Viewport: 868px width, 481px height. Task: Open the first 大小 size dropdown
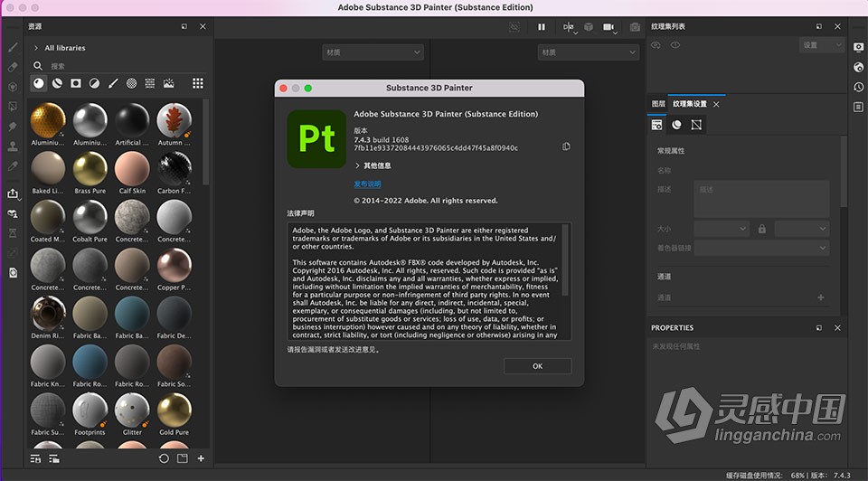(722, 229)
